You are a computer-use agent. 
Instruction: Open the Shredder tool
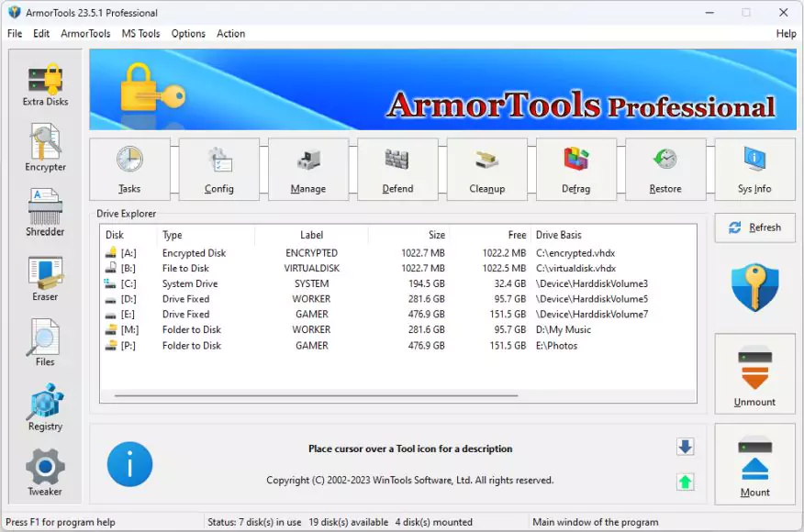pos(45,213)
